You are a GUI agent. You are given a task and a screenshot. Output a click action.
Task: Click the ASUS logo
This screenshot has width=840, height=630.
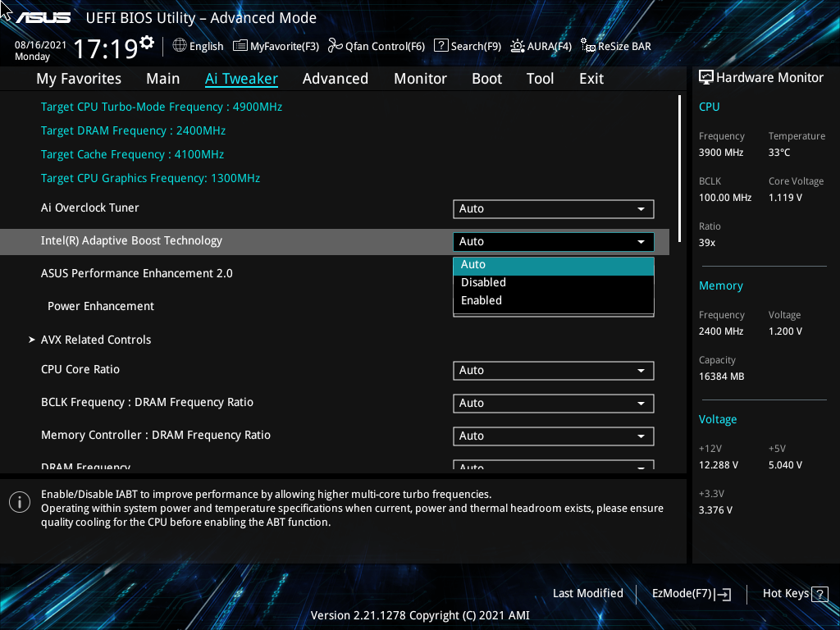43,18
